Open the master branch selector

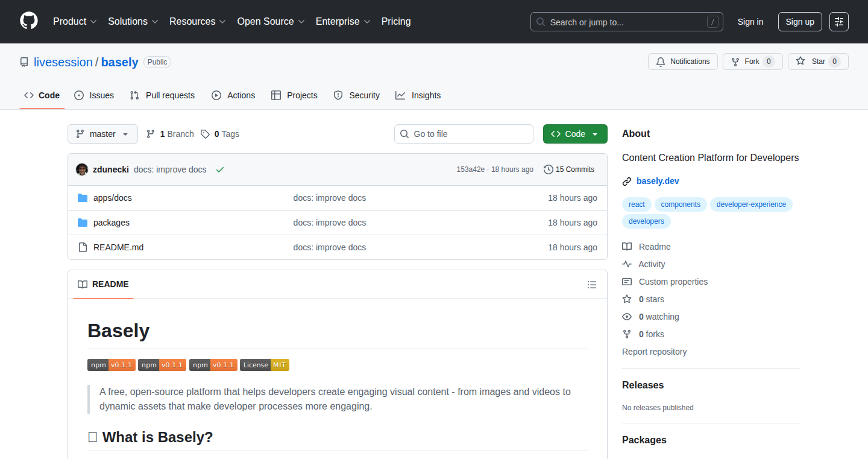coord(102,134)
